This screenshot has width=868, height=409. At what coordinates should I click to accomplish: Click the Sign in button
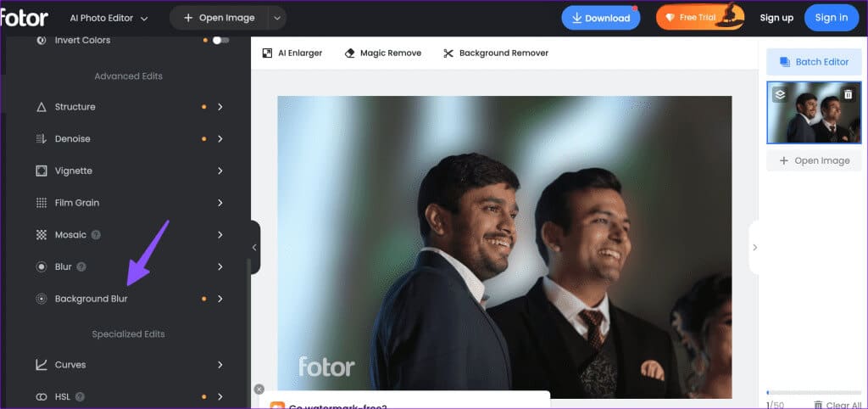831,18
